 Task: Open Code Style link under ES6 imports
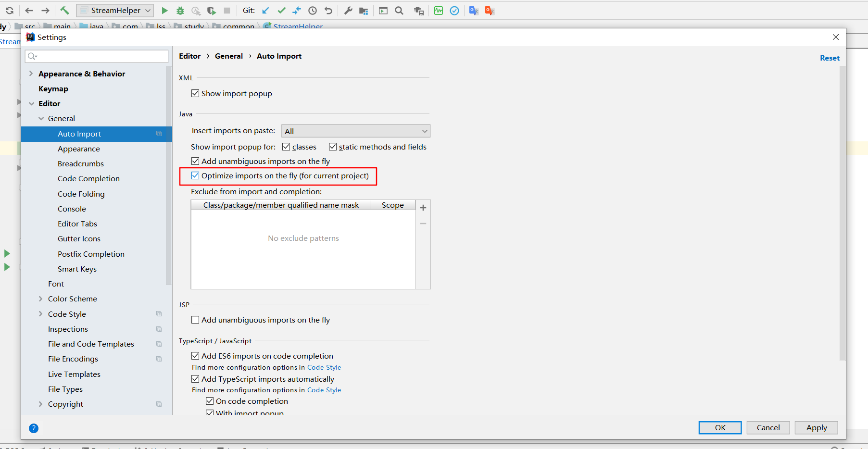point(324,367)
